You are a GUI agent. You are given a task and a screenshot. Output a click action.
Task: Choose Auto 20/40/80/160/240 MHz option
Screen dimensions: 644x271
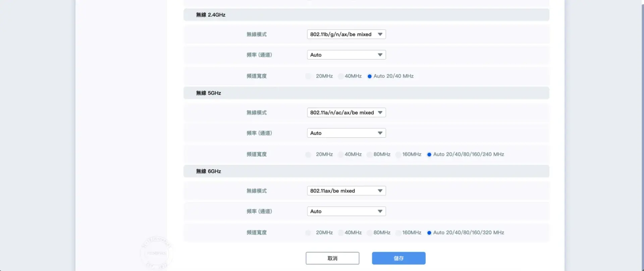click(429, 155)
